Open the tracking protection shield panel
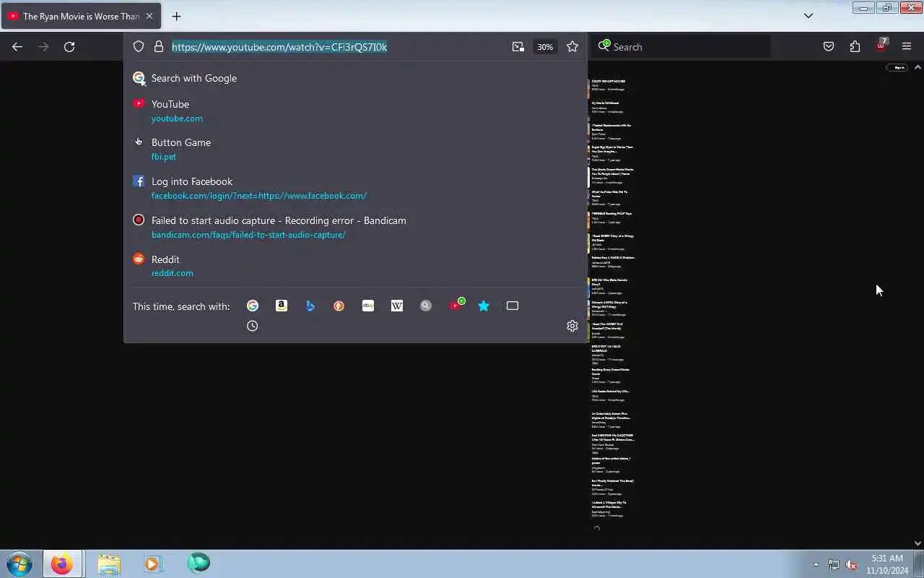The image size is (924, 578). tap(139, 47)
